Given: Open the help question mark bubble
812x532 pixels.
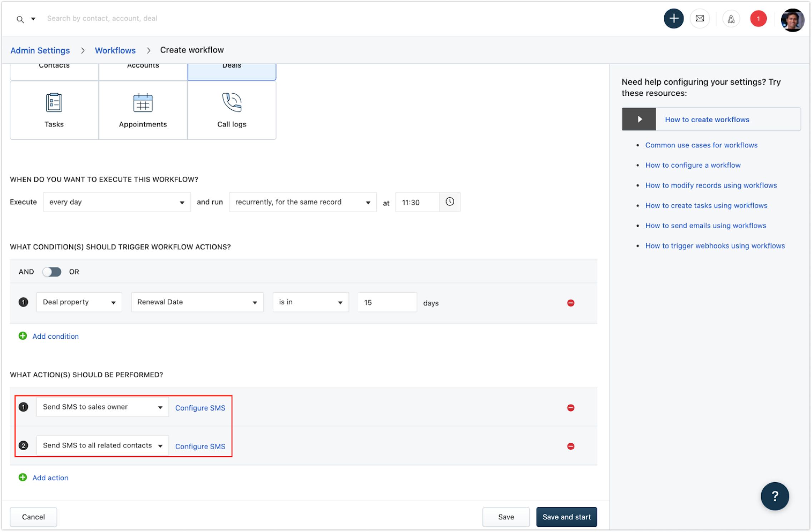Looking at the screenshot, I should click(774, 496).
